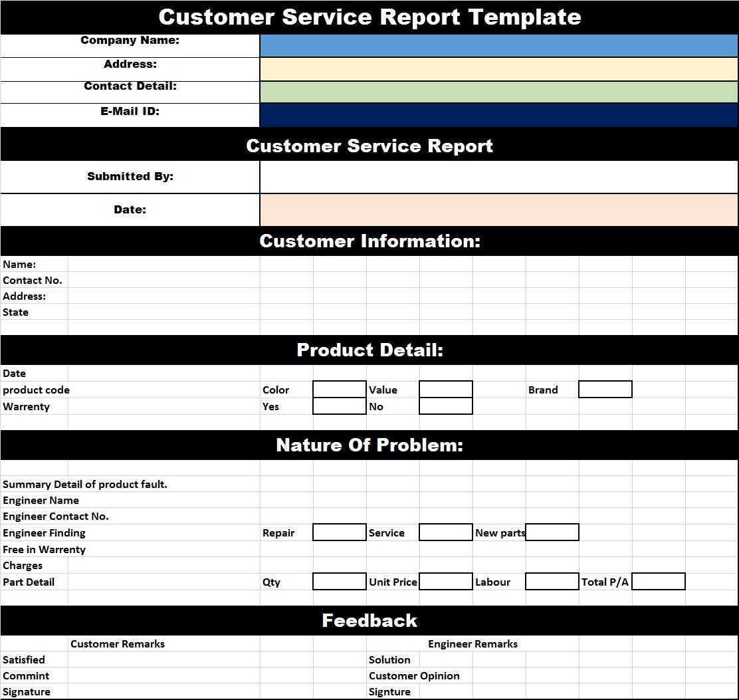
Task: Click the 'Product Detail:' heading
Action: point(369,350)
